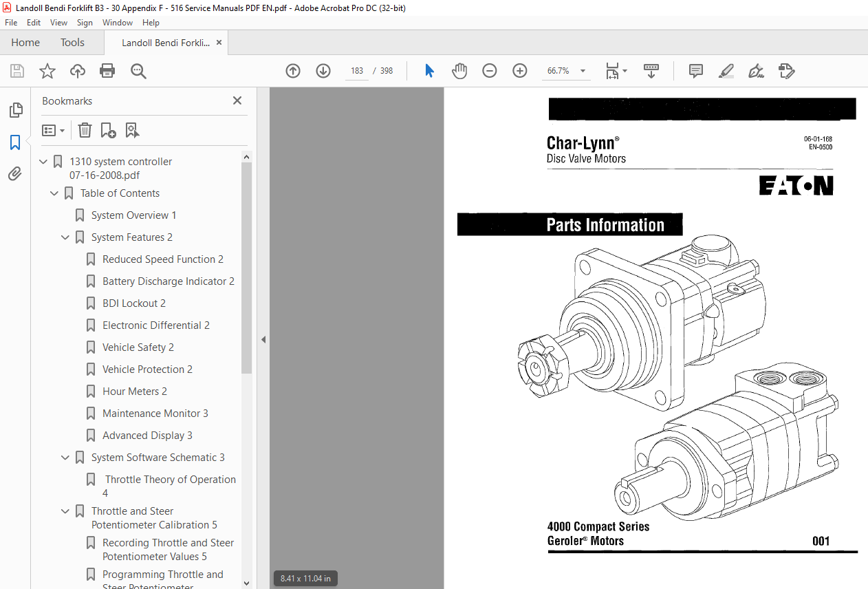Activate the selection arrow tool
The height and width of the screenshot is (589, 868).
click(x=429, y=71)
